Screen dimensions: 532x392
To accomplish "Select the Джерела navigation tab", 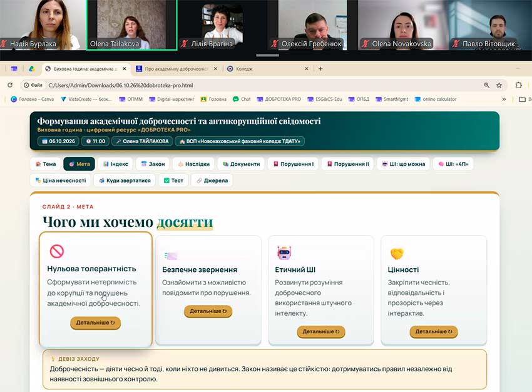I will (212, 180).
